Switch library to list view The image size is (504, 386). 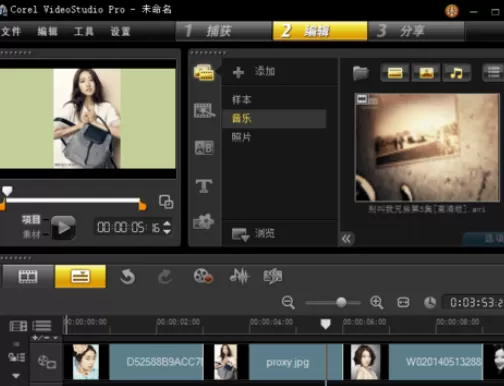point(493,72)
